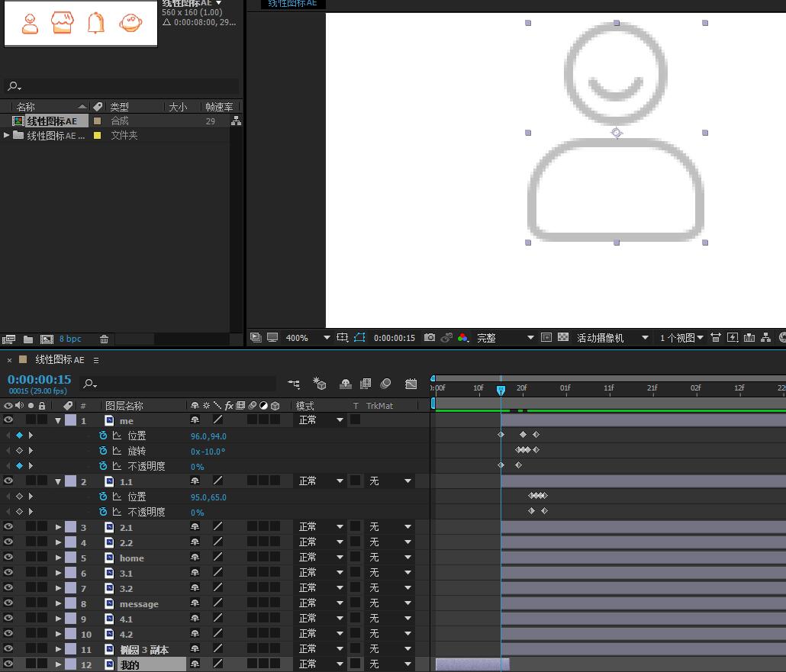
Task: Click the Draft 3D icon
Action: click(320, 384)
